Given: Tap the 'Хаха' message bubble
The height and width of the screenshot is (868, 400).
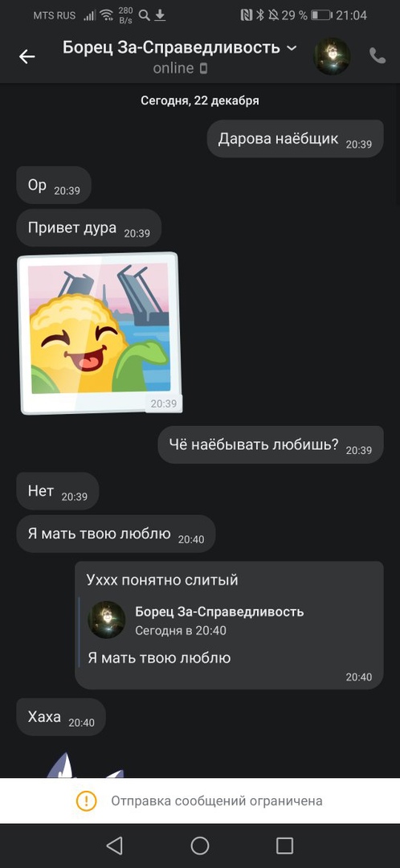Looking at the screenshot, I should [x=61, y=717].
